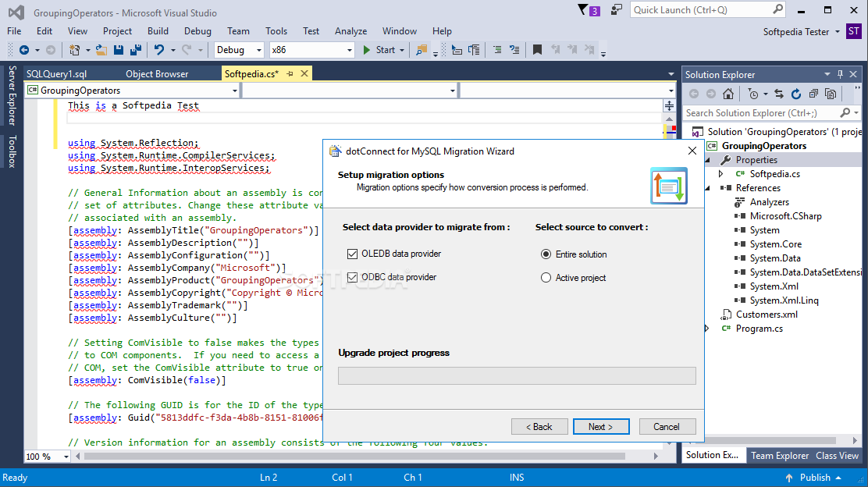This screenshot has height=487, width=868.
Task: Close the Softpedia.cs tab
Action: (304, 73)
